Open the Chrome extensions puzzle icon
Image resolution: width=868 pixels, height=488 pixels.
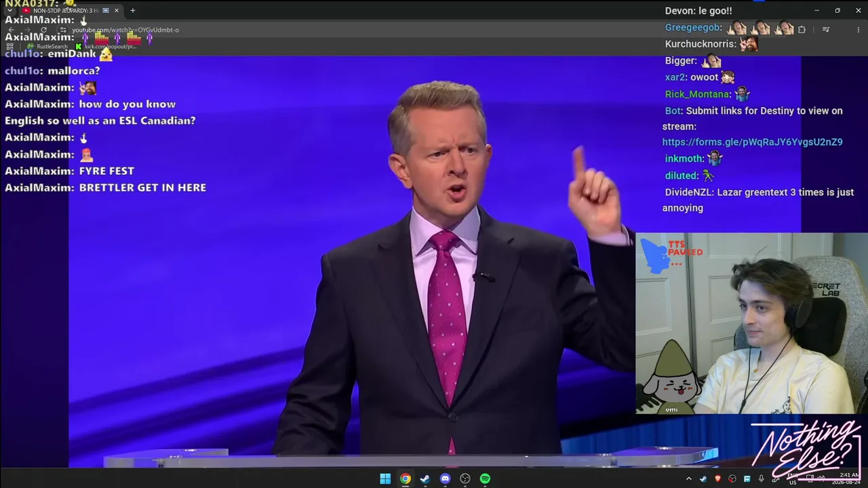pyautogui.click(x=802, y=30)
